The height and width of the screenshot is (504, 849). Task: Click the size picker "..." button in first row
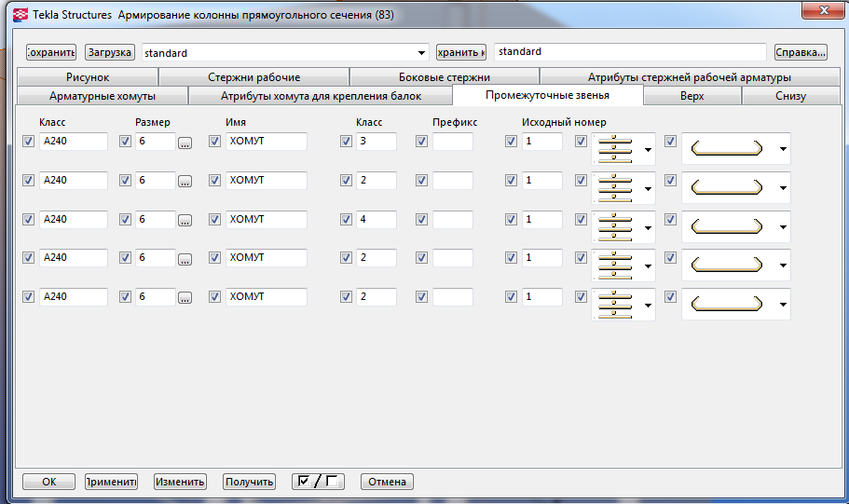[x=185, y=143]
